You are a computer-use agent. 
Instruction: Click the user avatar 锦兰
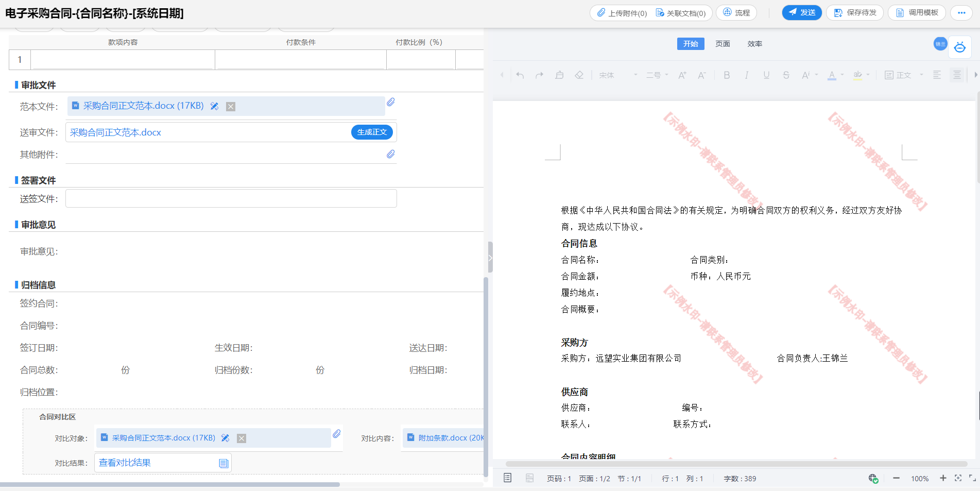(x=940, y=44)
